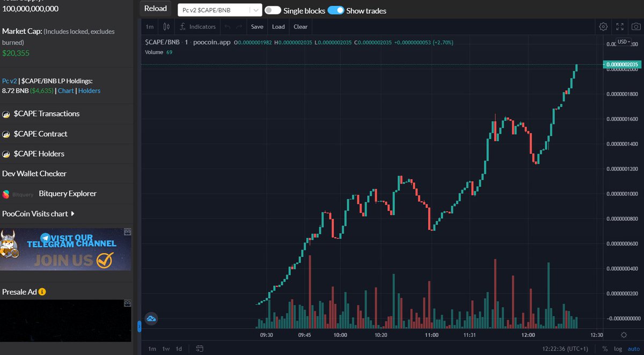The image size is (644, 355).
Task: Click the 100,000,000,000 total supply value
Action: [31, 9]
